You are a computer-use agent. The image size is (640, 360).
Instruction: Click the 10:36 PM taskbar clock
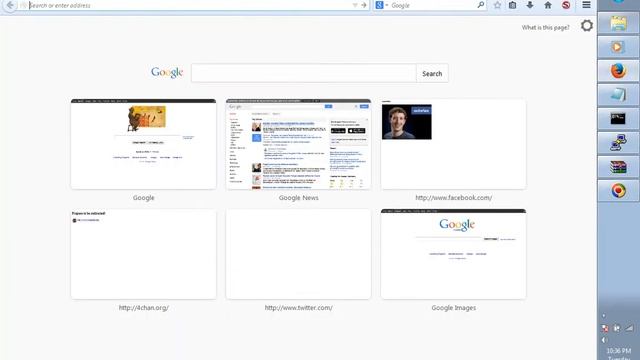click(x=618, y=351)
